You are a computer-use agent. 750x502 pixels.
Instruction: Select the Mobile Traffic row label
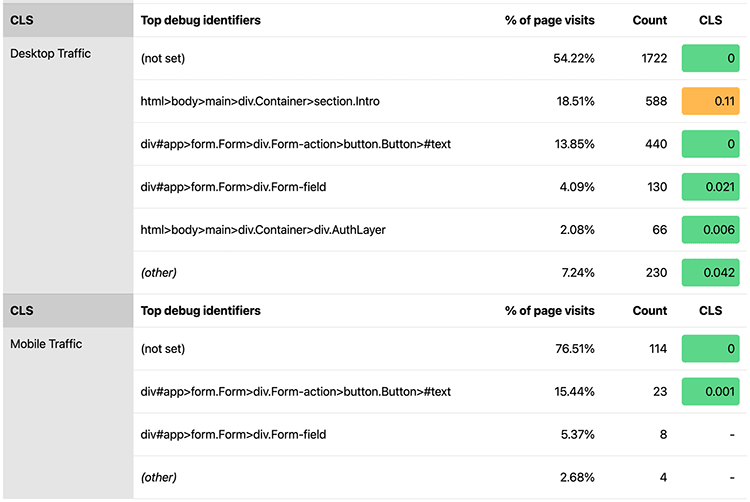[46, 344]
